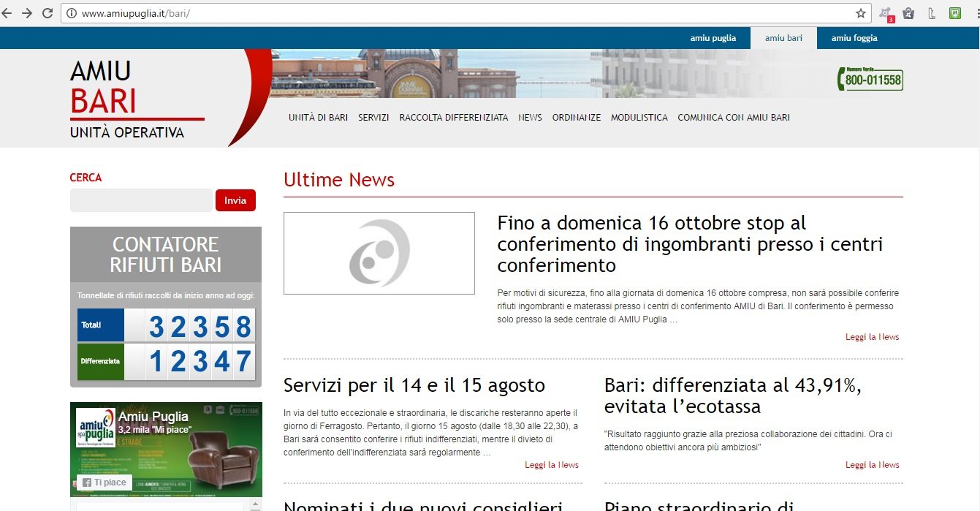Click the Numero Verde 800-011558 phone badge
This screenshot has height=511, width=980.
[870, 79]
